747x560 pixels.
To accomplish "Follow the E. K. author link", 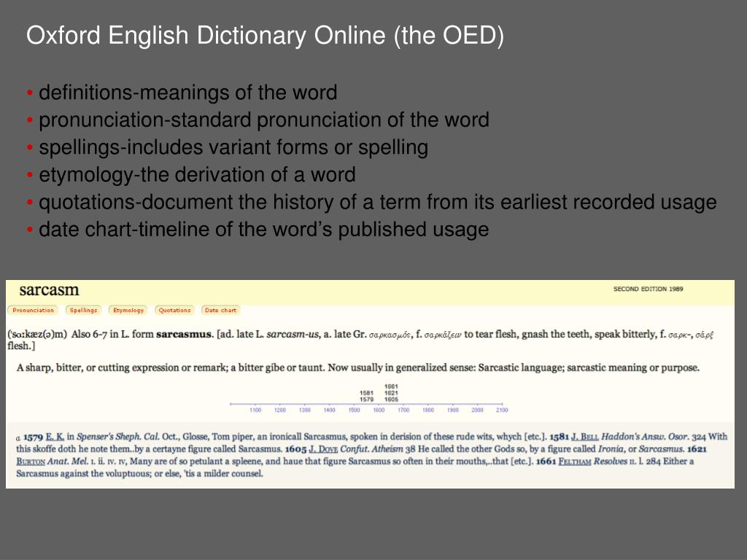I will pyautogui.click(x=55, y=437).
